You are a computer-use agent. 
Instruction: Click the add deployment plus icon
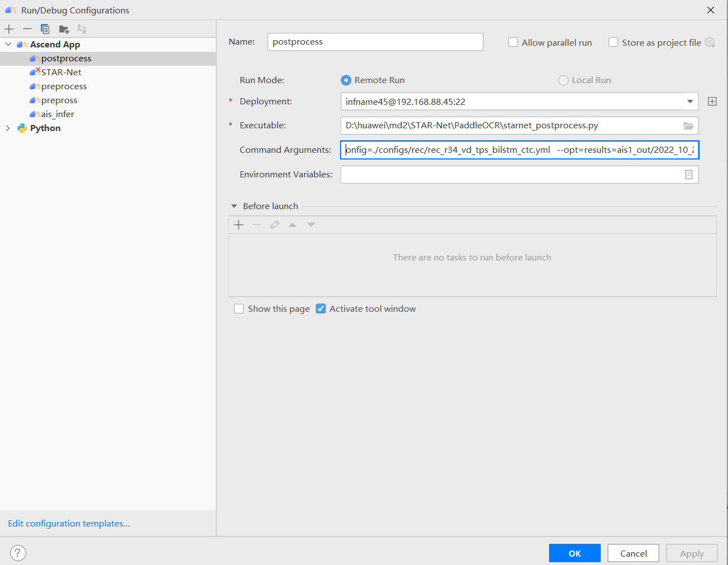click(x=712, y=102)
